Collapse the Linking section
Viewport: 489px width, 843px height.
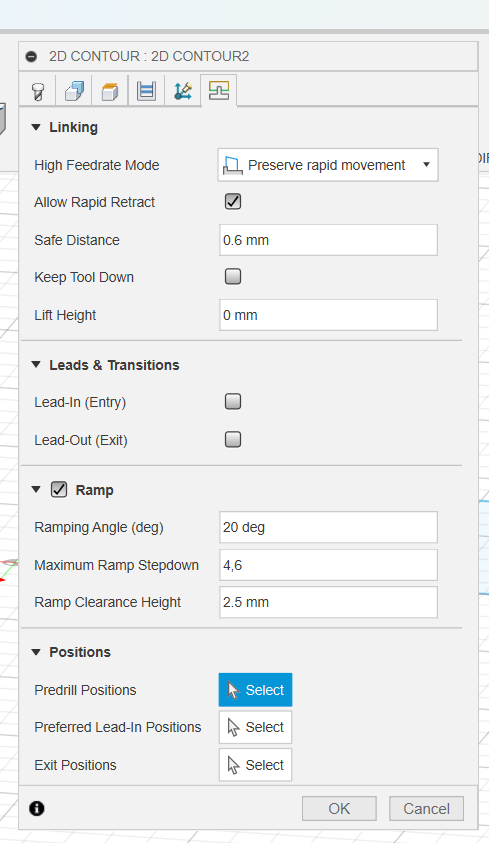click(x=36, y=127)
